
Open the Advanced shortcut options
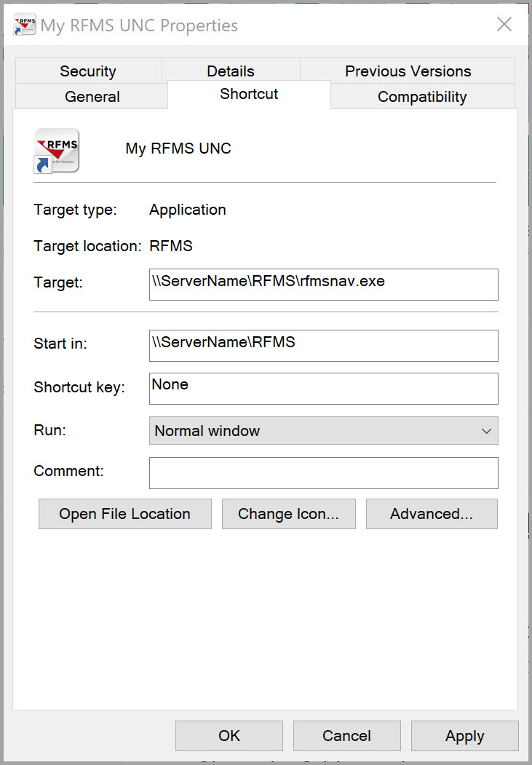pos(432,514)
